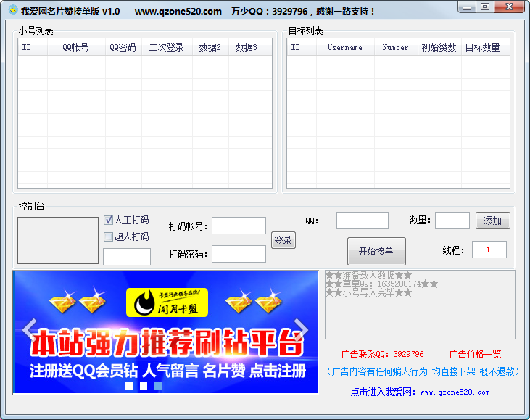Select the third banner slide dot
Screen dimensions: 530x420
(158, 386)
